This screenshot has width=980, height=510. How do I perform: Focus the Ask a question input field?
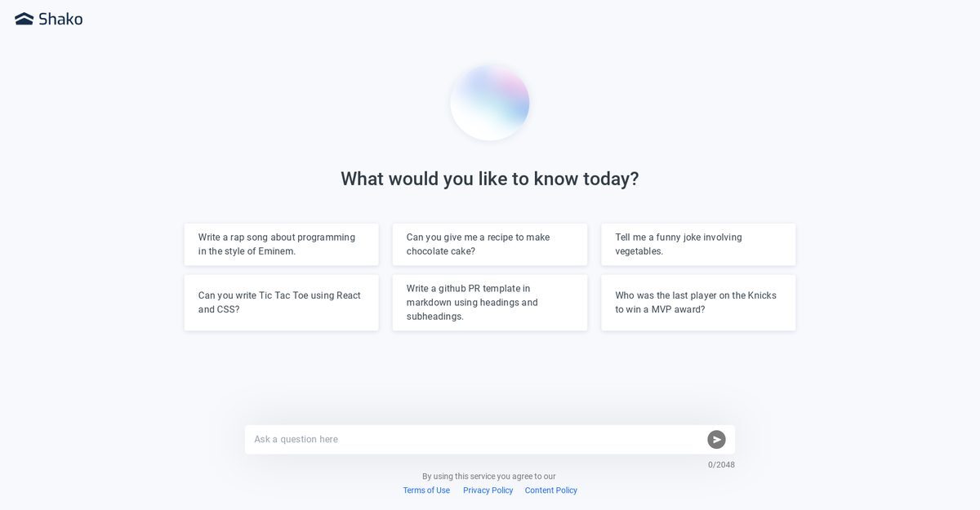(x=475, y=439)
